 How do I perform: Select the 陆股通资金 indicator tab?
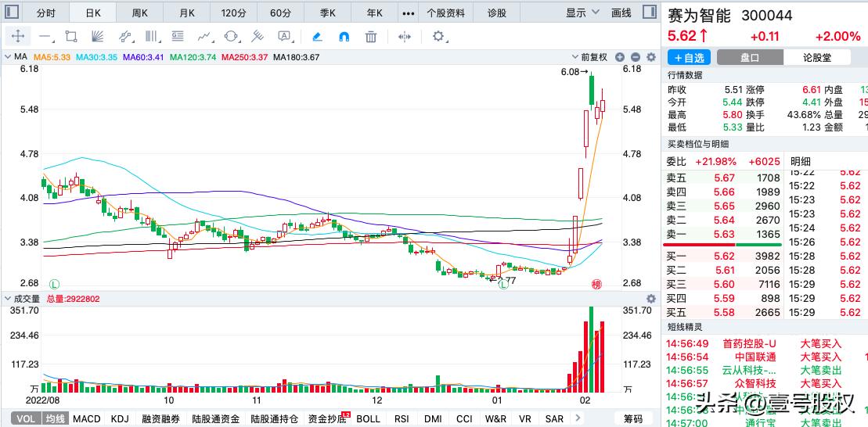[x=214, y=418]
